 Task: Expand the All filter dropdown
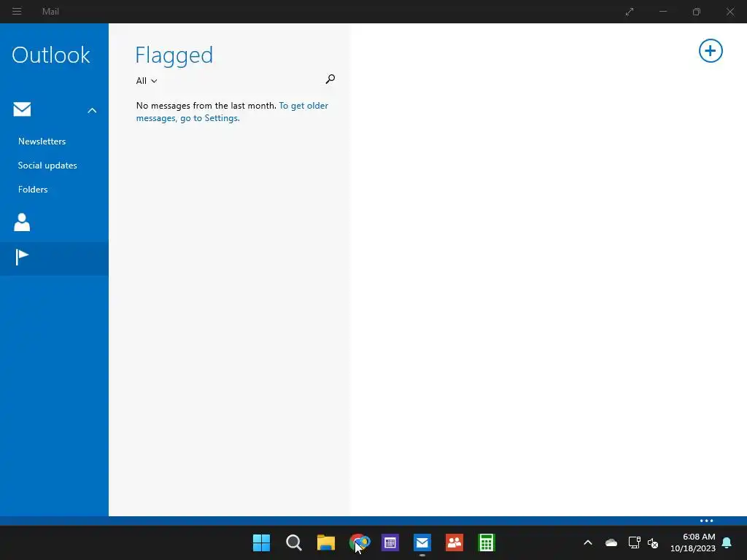click(x=146, y=81)
